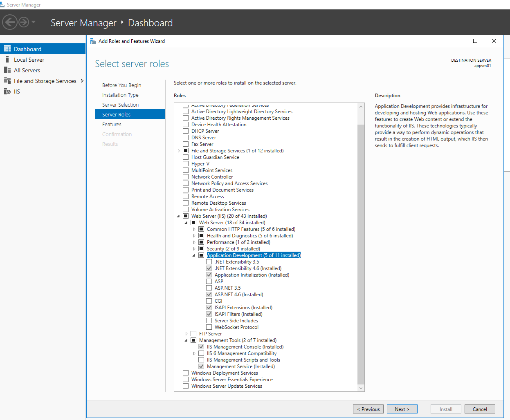Click the Dashboard grid icon in sidebar
Image resolution: width=510 pixels, height=420 pixels.
tap(7, 49)
